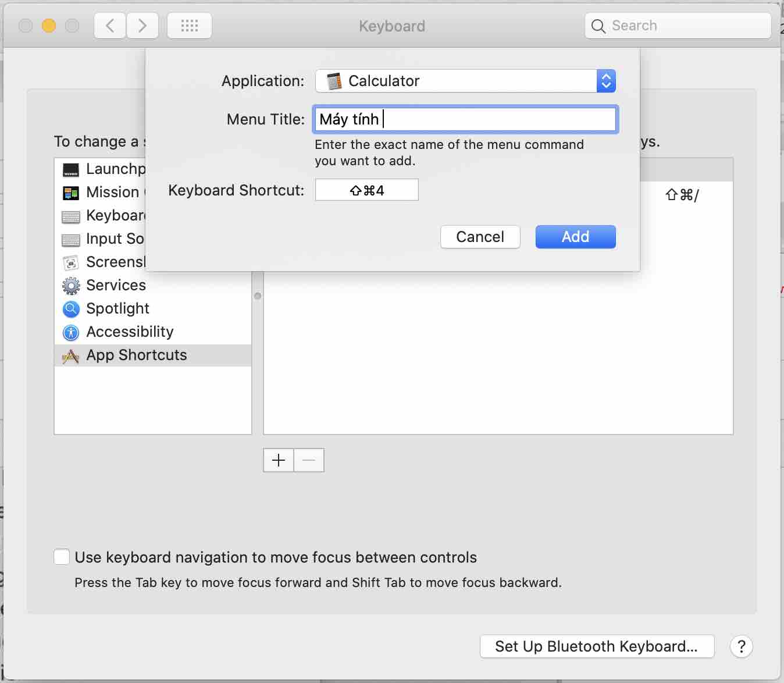784x683 pixels.
Task: Select Accessibility icon in list
Action: pyautogui.click(x=71, y=332)
